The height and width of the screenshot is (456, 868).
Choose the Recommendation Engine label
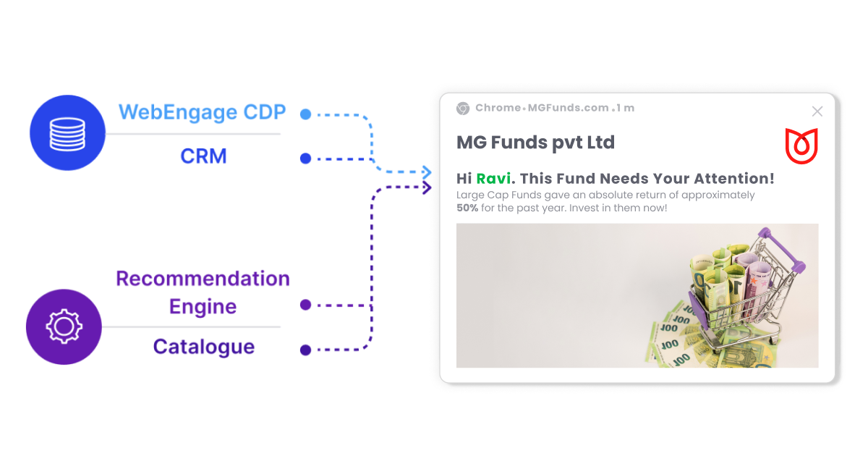pos(203,292)
